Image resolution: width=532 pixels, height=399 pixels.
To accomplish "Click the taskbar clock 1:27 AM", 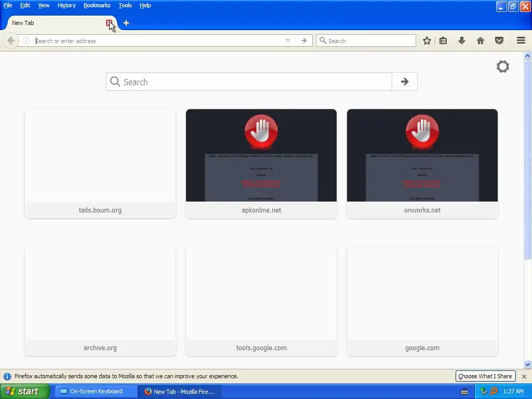I will (513, 391).
